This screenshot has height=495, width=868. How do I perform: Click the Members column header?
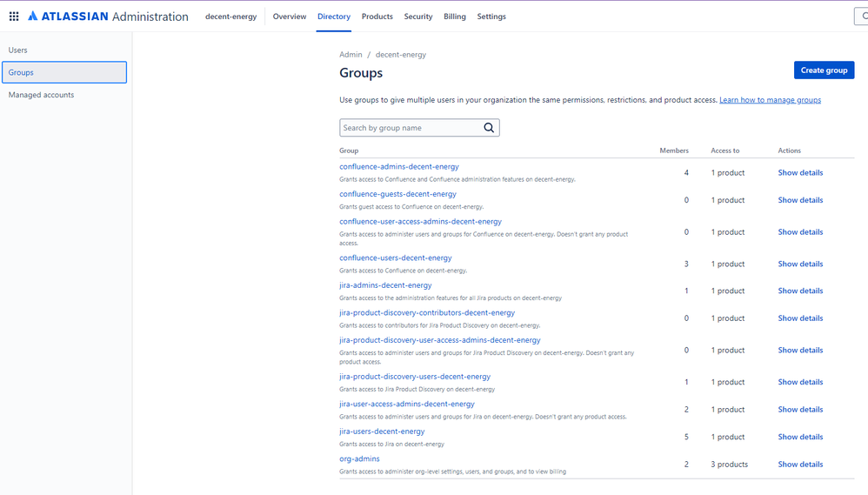point(674,151)
